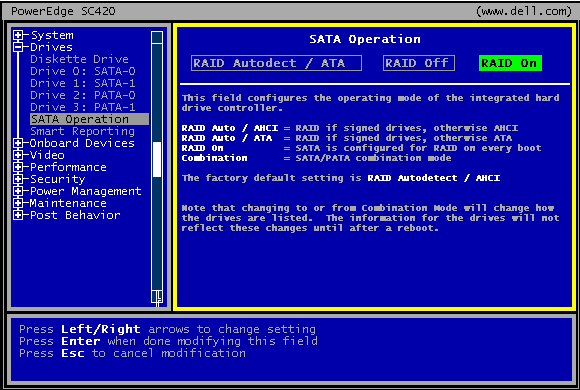The image size is (580, 390).
Task: Choose the RAID Off option
Action: click(x=419, y=63)
